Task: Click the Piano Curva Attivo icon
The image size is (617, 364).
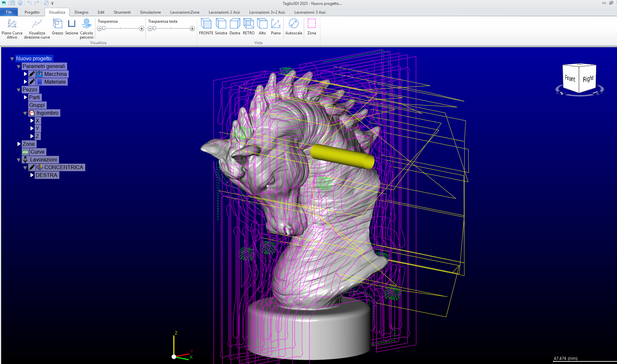Action: (x=12, y=24)
